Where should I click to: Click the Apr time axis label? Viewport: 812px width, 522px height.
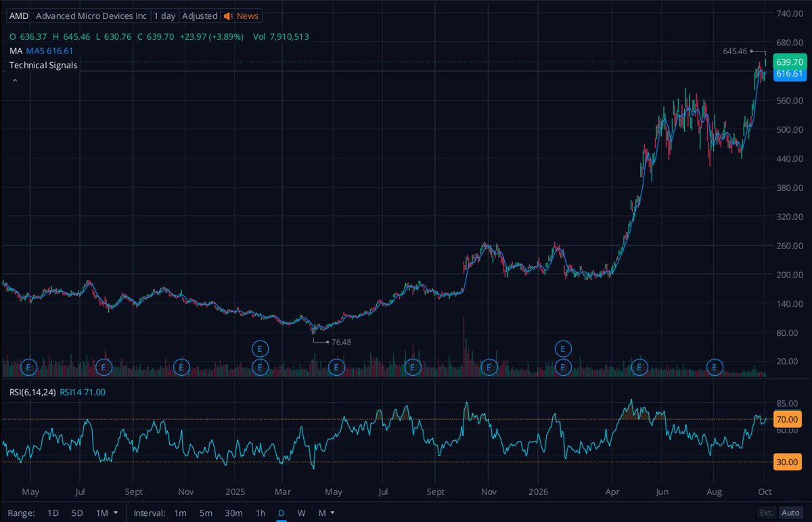pos(612,491)
